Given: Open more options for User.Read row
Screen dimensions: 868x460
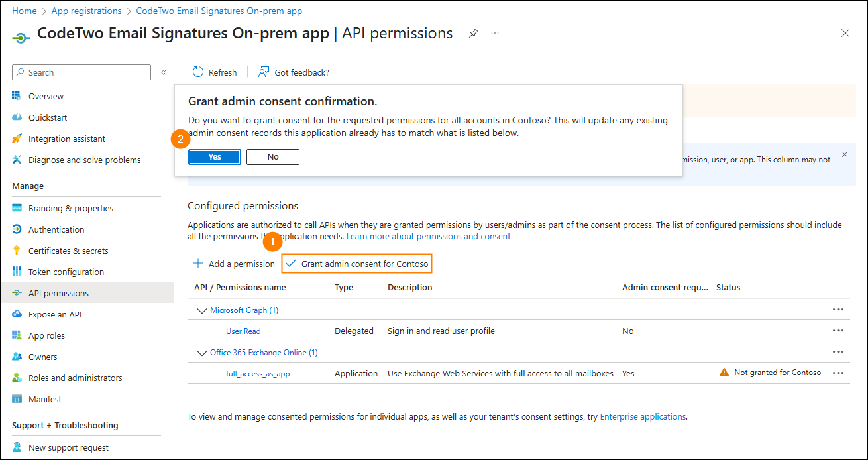Looking at the screenshot, I should tap(838, 331).
